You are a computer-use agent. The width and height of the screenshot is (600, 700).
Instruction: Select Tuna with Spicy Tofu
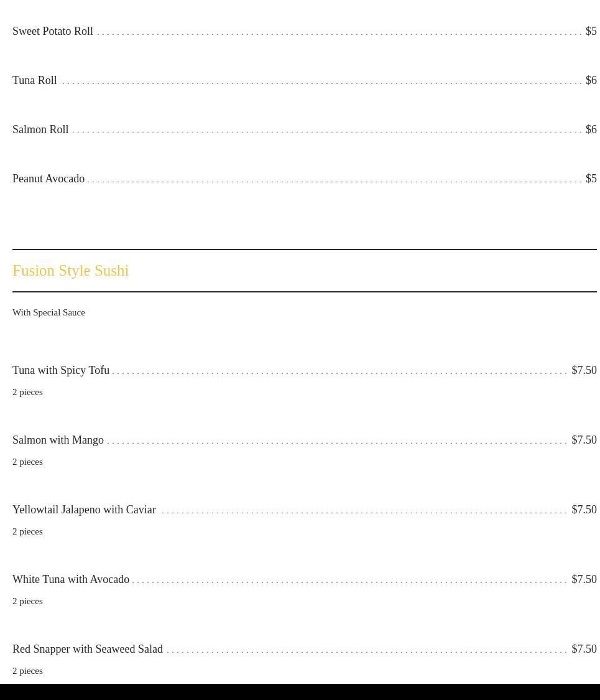[x=61, y=371]
